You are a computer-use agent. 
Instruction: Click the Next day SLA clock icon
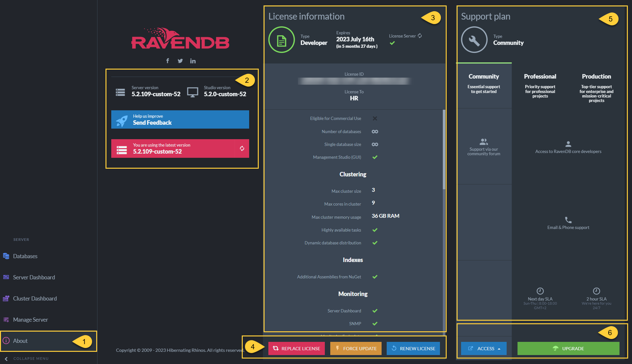point(540,291)
